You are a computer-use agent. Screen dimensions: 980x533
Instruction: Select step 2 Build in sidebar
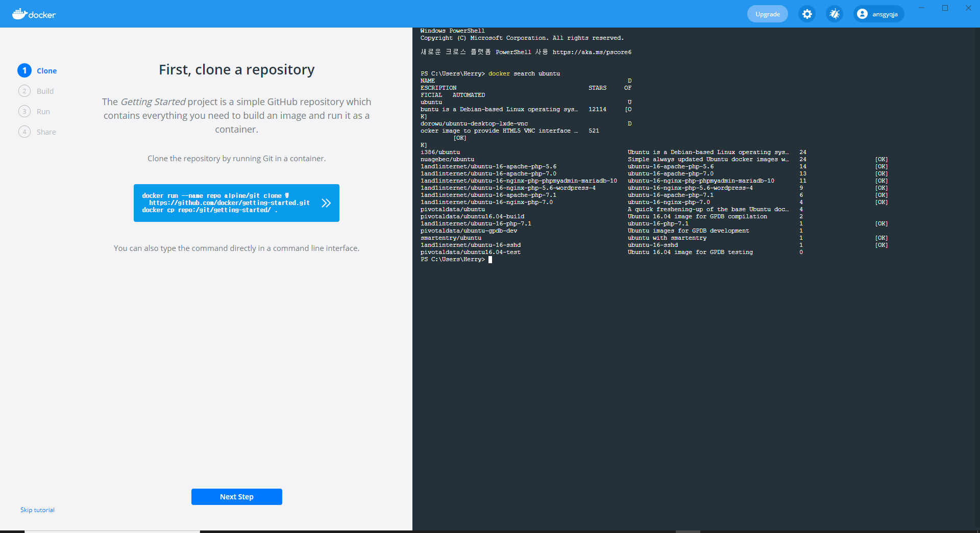[36, 91]
